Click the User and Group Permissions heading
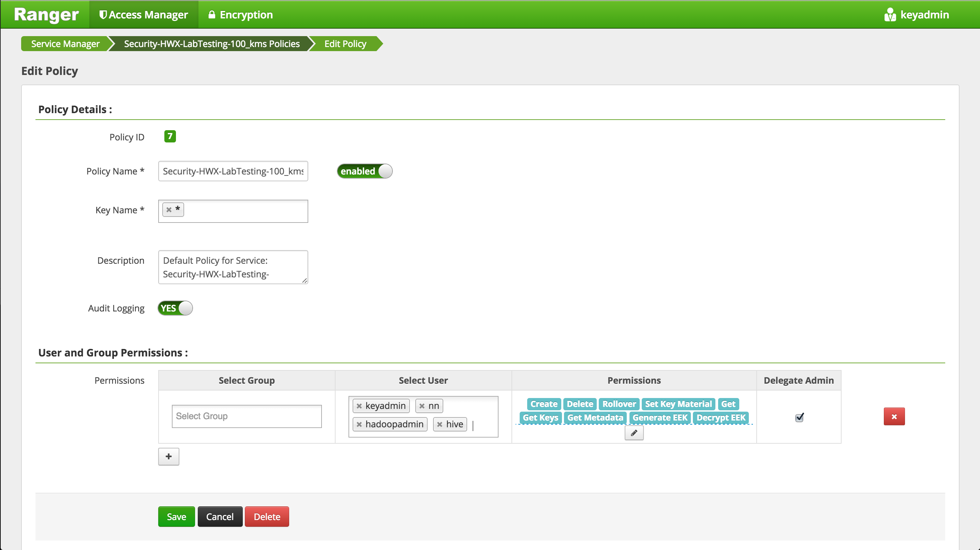Screen dimensions: 980x550 (113, 353)
